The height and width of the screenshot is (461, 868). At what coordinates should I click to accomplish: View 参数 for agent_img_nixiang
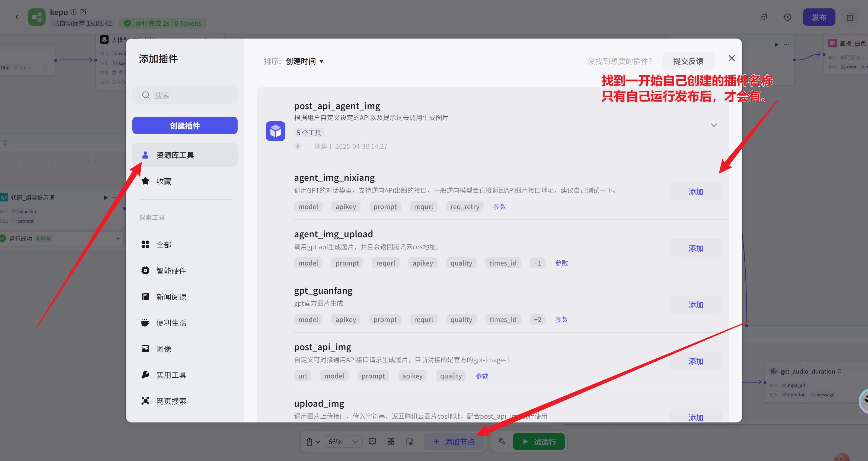point(499,206)
